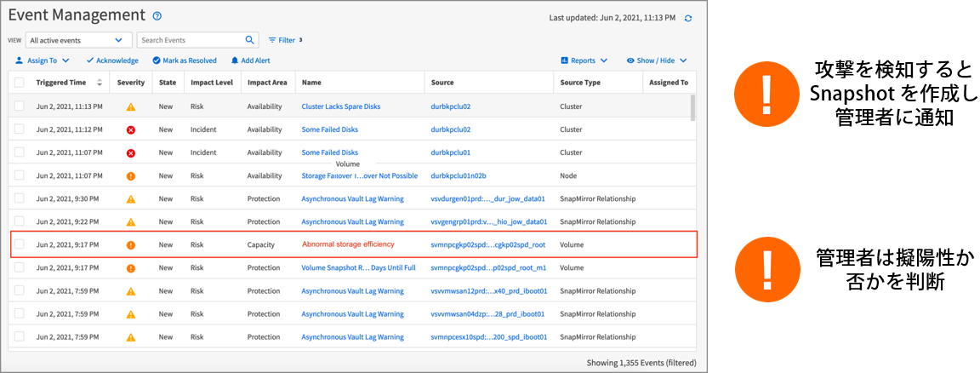The width and height of the screenshot is (980, 373).
Task: Click warning icon on vsvvmwsan04dzp row
Action: [x=131, y=314]
